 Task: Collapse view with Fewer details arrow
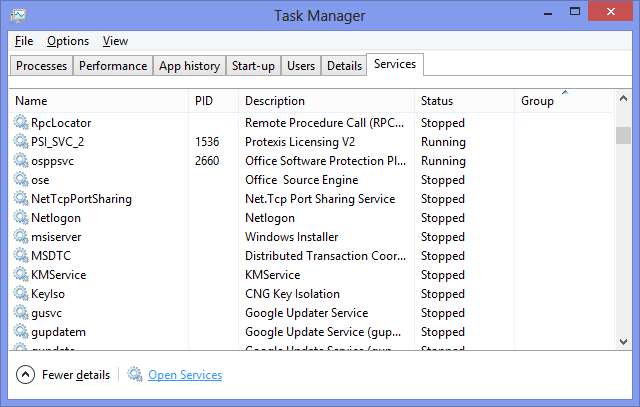[26, 375]
